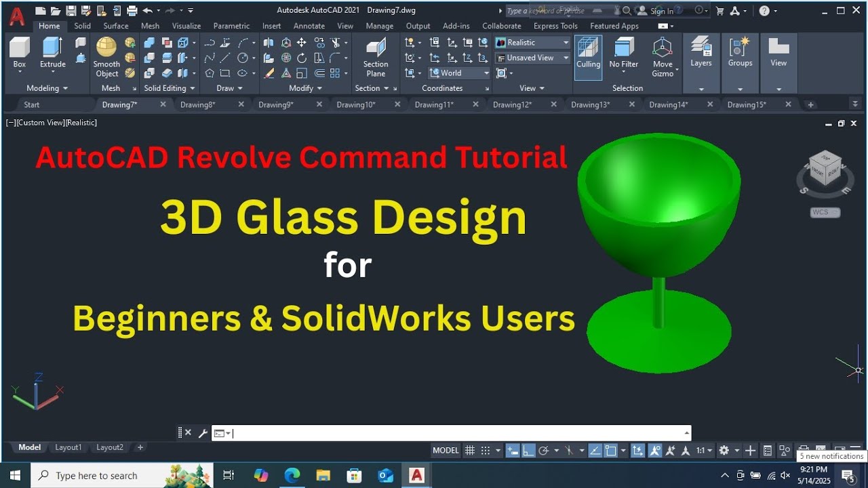Select the Rectangle draw tool
Viewport: 868px width, 488px height.
click(224, 73)
